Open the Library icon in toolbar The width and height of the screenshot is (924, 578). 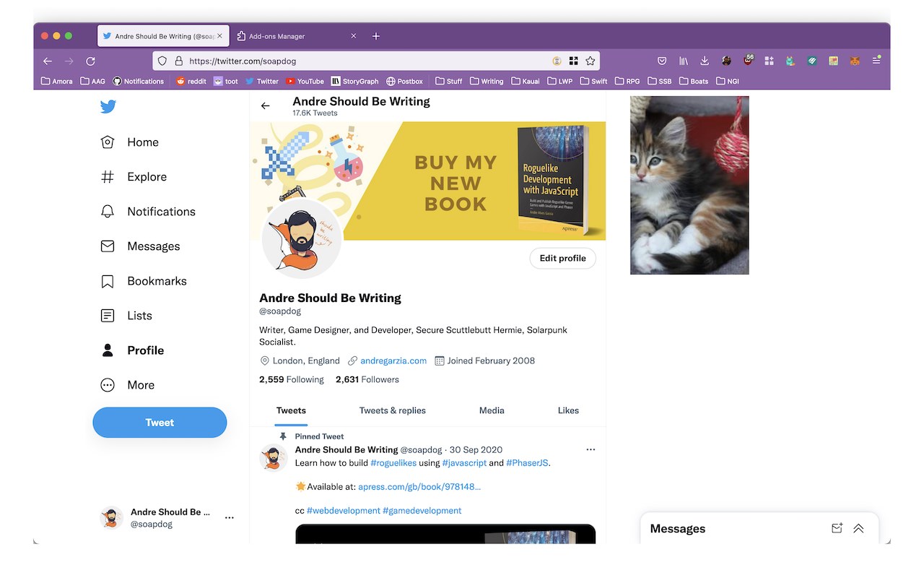[x=684, y=61]
